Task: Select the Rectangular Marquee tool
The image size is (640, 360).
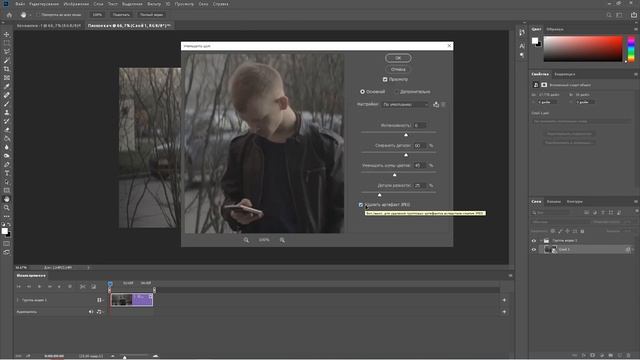Action: point(7,43)
